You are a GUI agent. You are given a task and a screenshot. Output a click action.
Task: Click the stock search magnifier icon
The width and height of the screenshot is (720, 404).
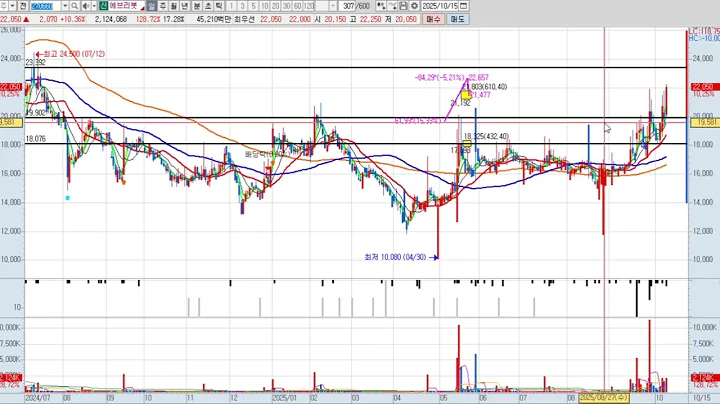pos(74,6)
